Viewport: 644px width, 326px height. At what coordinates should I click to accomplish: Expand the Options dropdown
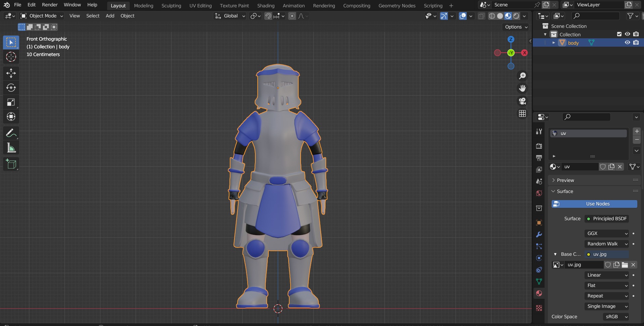[x=516, y=27]
